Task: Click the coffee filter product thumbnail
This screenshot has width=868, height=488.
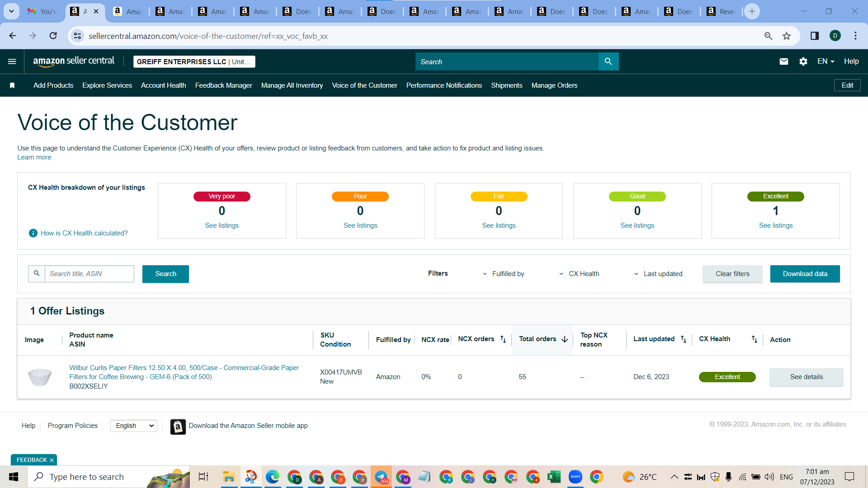Action: point(40,377)
